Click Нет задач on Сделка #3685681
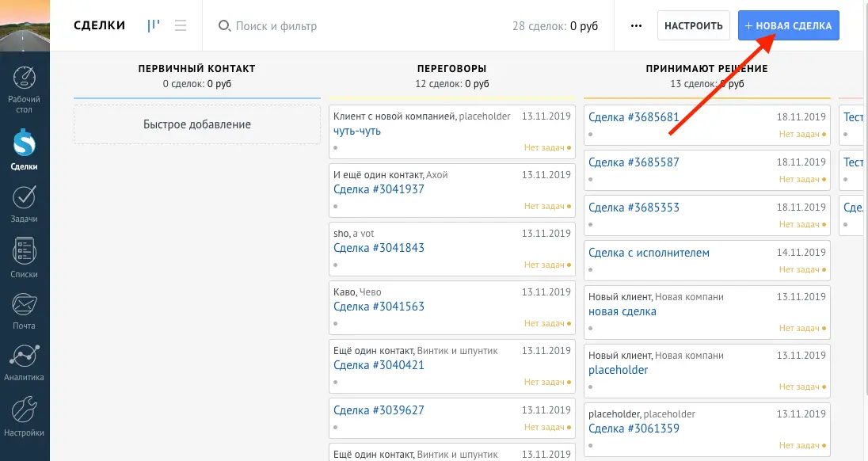This screenshot has height=461, width=868. [x=802, y=134]
